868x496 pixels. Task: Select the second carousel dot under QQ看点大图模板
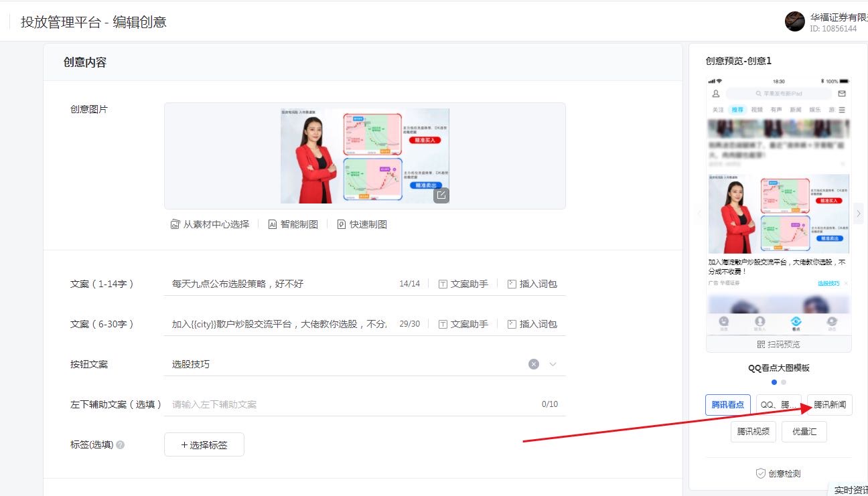784,382
